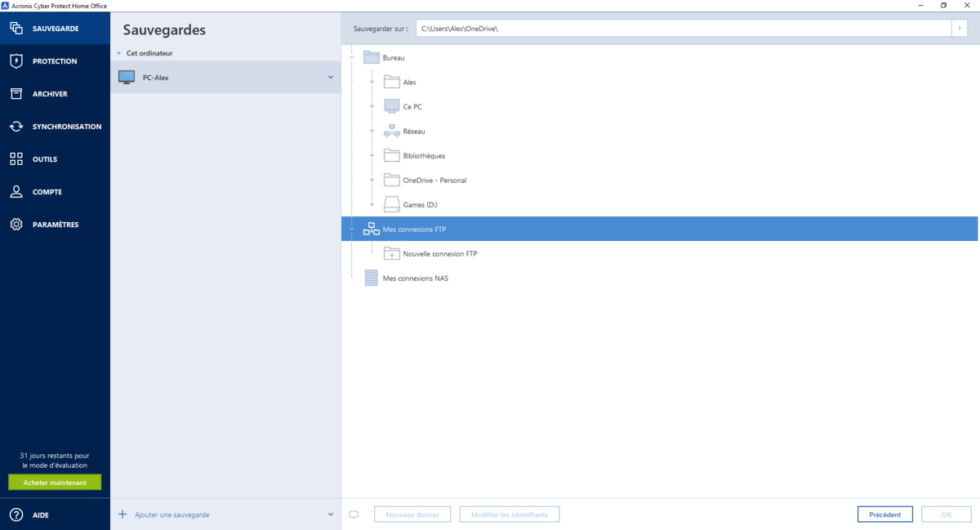
Task: Click the OK button
Action: (947, 514)
